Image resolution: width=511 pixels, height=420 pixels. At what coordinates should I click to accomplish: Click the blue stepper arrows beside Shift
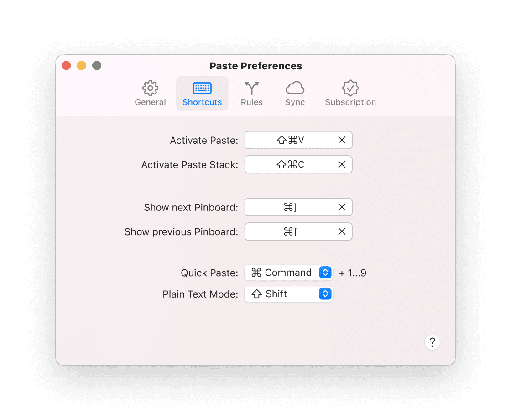pyautogui.click(x=325, y=294)
